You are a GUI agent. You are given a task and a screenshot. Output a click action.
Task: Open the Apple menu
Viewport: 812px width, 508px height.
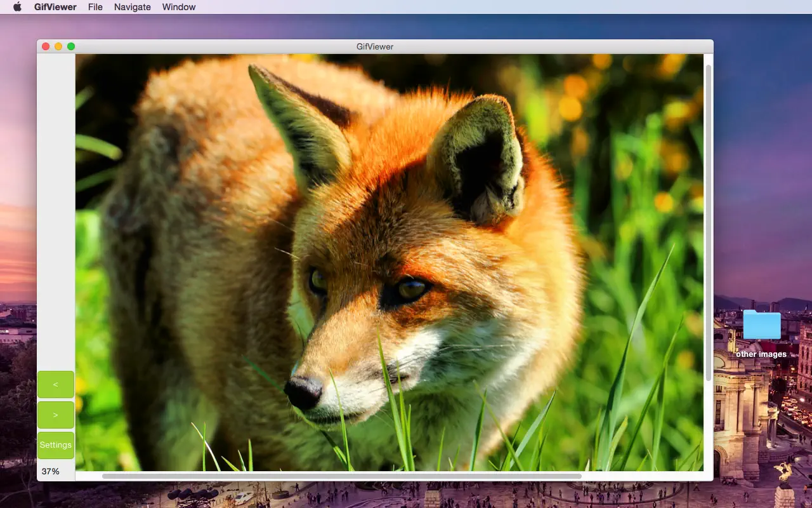point(16,7)
